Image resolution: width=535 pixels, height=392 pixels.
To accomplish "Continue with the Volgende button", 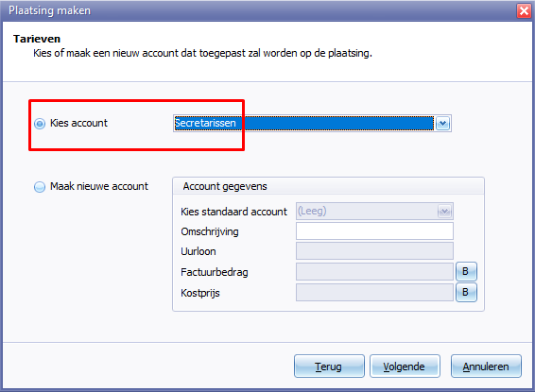I will pyautogui.click(x=405, y=366).
